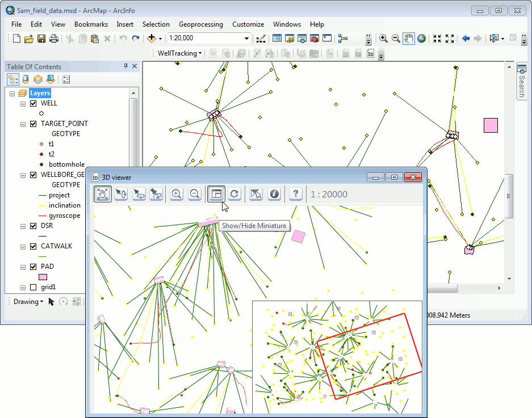Image resolution: width=532 pixels, height=418 pixels.
Task: Click the Fixed Zoom Out icon
Action: coord(450,39)
